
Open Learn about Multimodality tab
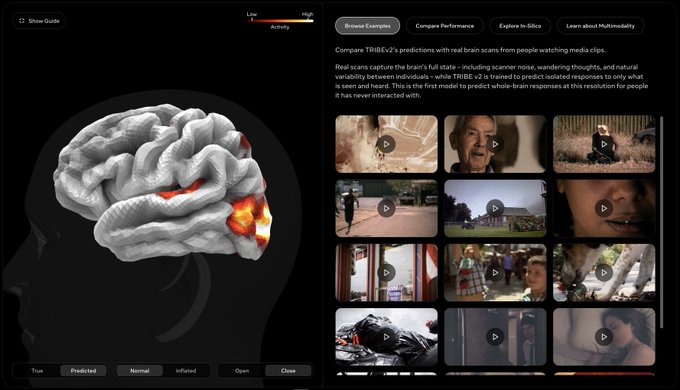tap(600, 26)
